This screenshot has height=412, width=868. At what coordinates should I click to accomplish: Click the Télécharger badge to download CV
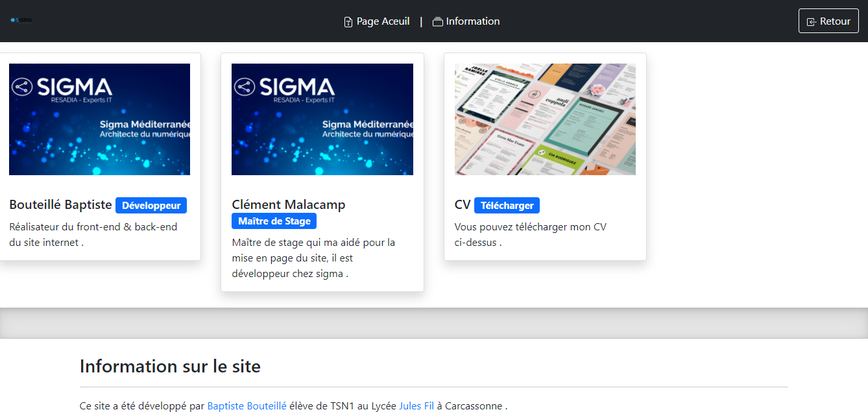(x=507, y=206)
